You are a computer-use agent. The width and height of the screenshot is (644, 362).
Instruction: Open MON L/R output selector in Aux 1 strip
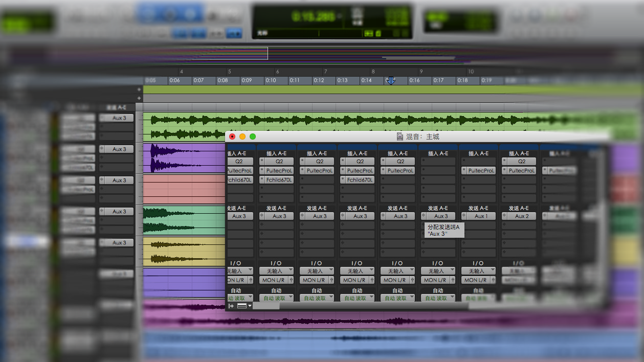(474, 280)
